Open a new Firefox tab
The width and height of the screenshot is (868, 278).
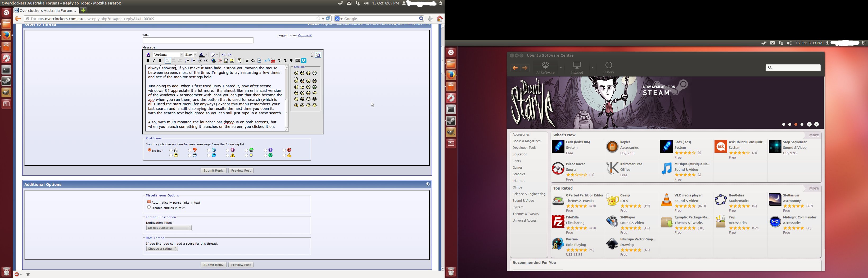click(84, 10)
